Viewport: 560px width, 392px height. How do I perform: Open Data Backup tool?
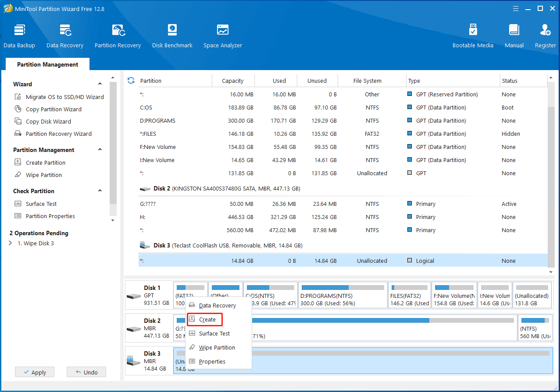[x=19, y=36]
